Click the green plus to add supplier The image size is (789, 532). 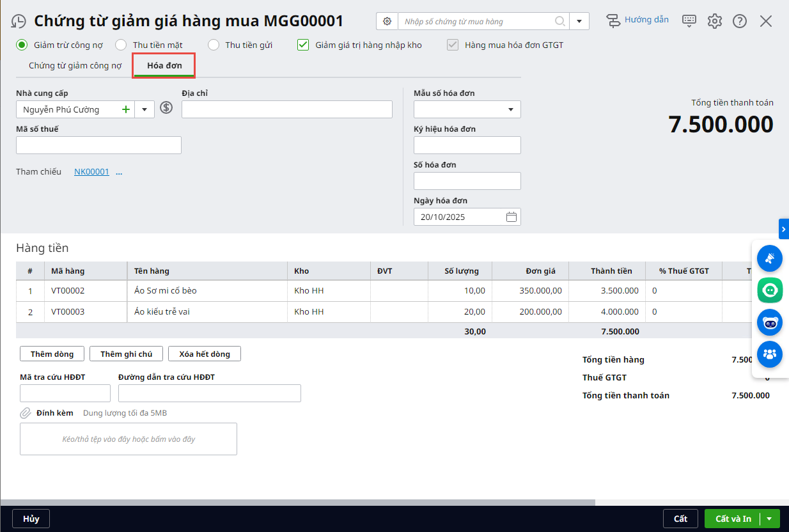126,109
